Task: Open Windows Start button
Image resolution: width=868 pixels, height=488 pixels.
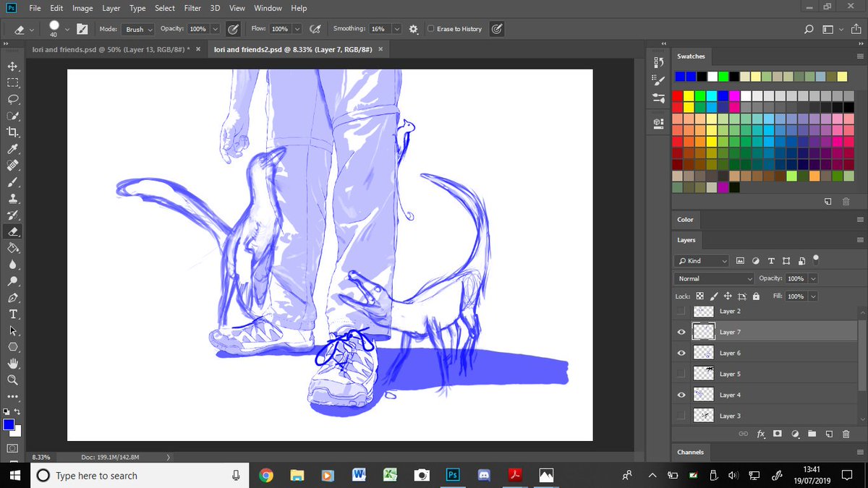Action: point(14,475)
